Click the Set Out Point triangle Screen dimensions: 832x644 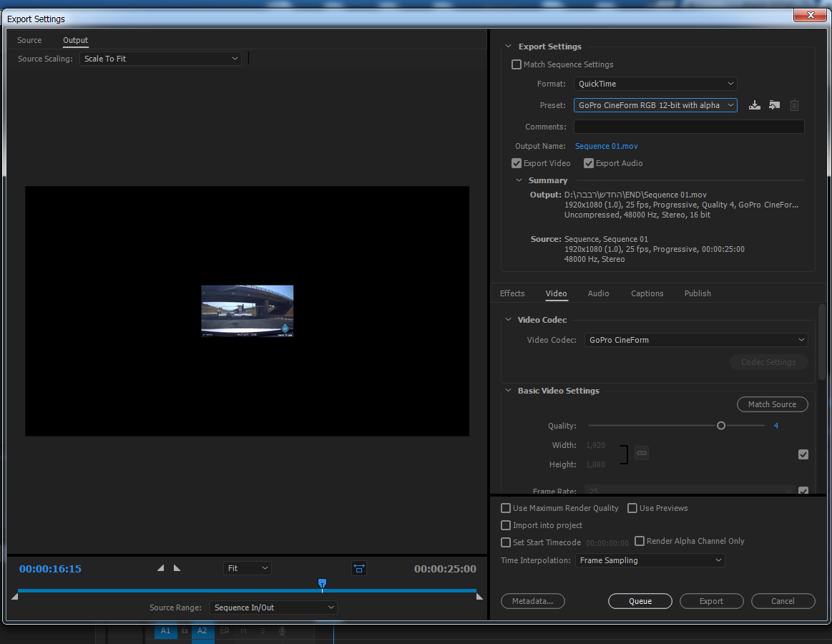(177, 568)
